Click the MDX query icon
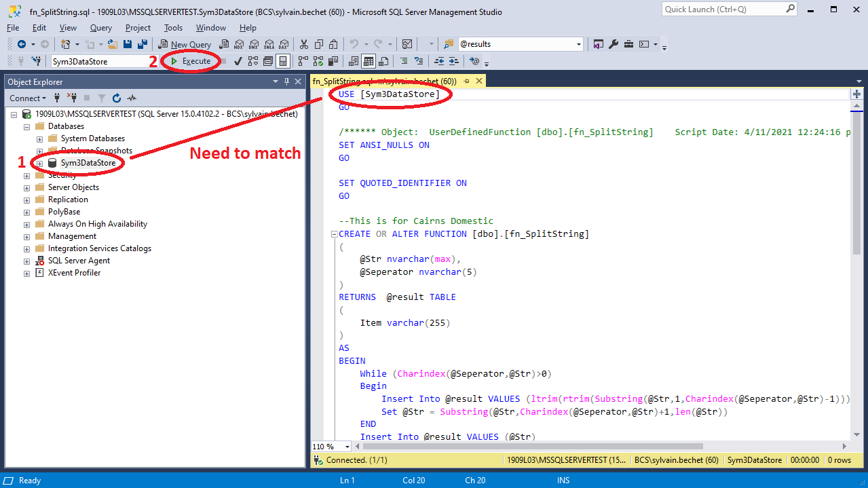 tap(239, 44)
